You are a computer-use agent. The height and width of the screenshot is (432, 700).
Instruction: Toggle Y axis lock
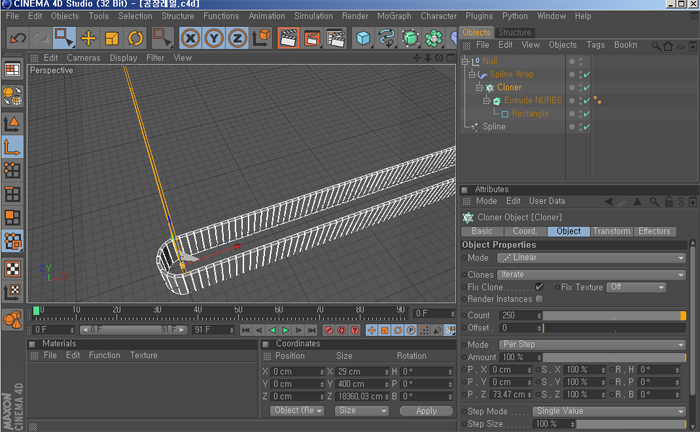pos(214,38)
